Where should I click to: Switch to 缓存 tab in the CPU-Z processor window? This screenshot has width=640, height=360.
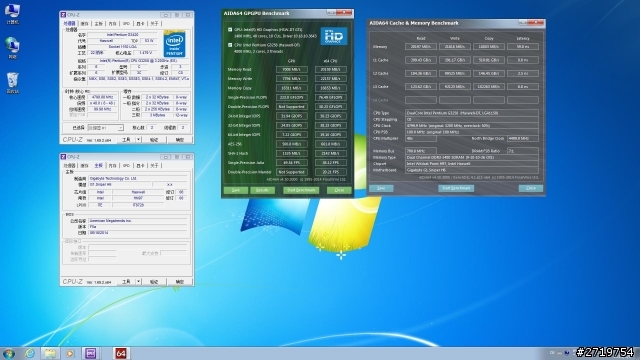click(84, 24)
